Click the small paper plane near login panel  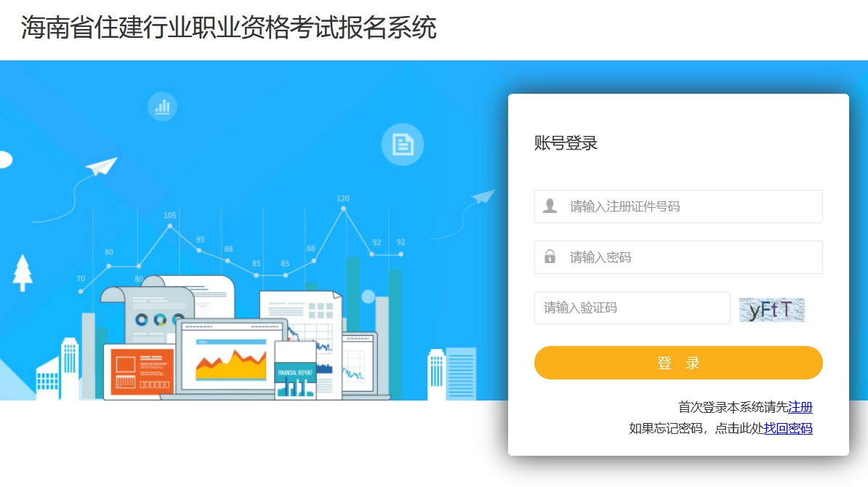point(483,196)
